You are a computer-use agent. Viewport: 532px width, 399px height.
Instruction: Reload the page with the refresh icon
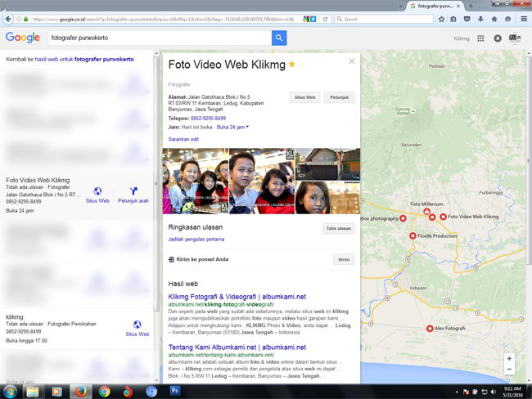point(325,19)
